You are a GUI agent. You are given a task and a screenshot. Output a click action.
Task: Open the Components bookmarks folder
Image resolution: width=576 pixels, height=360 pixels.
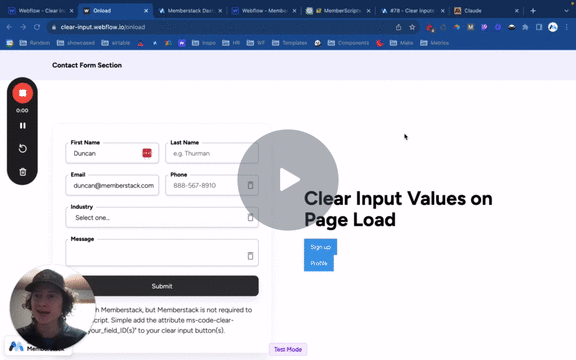[348, 43]
